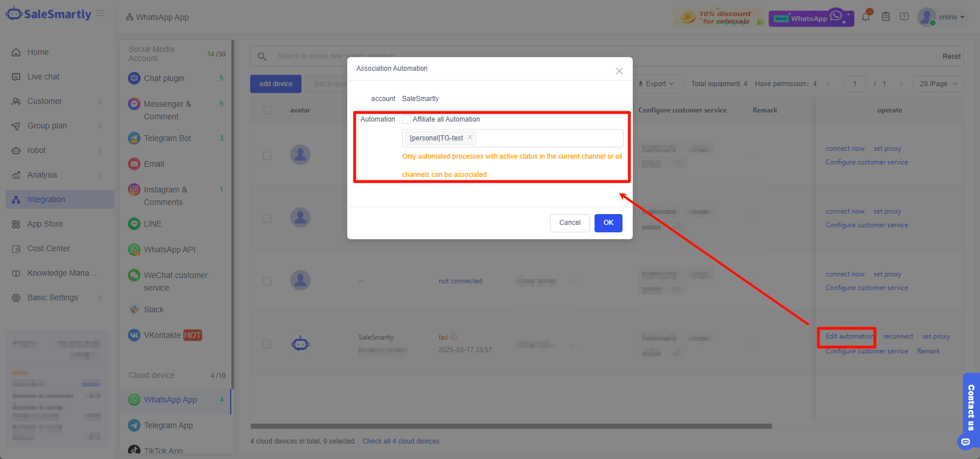Viewport: 980px width, 459px height.
Task: Click the TikTok App cloud device icon
Action: pos(134,450)
